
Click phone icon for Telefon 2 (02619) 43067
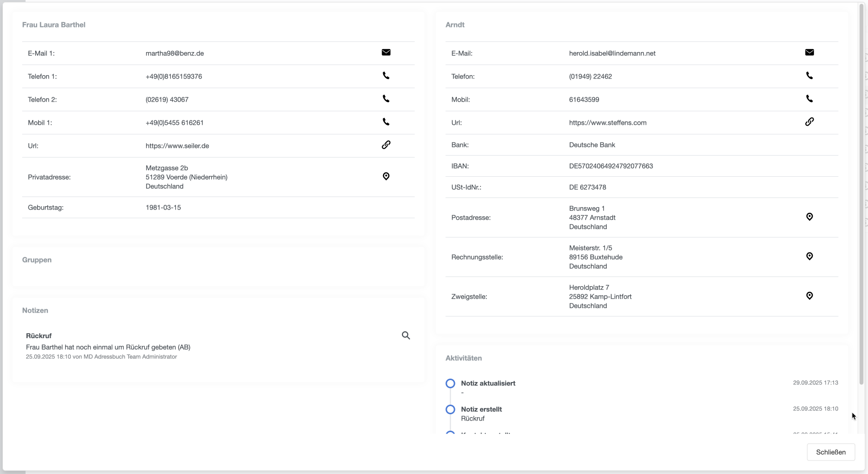(386, 99)
